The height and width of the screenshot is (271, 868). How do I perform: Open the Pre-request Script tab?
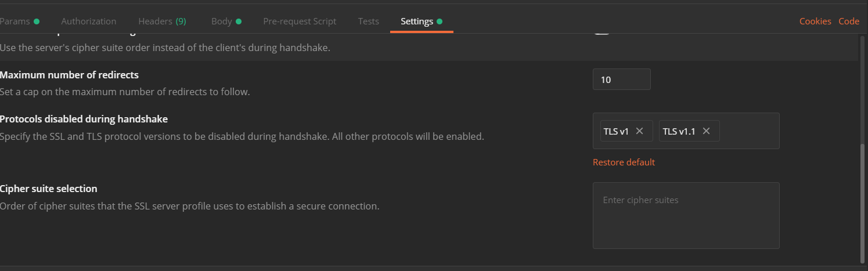click(x=300, y=21)
